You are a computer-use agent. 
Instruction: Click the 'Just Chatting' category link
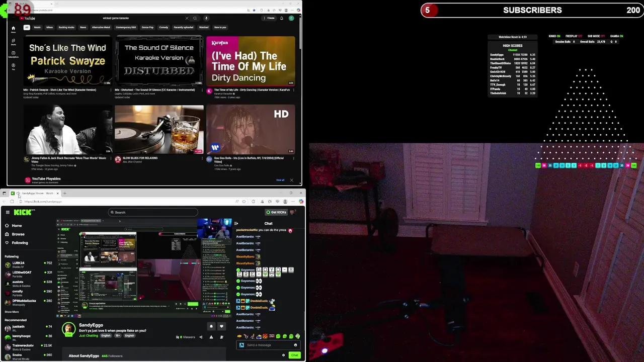[x=89, y=335]
